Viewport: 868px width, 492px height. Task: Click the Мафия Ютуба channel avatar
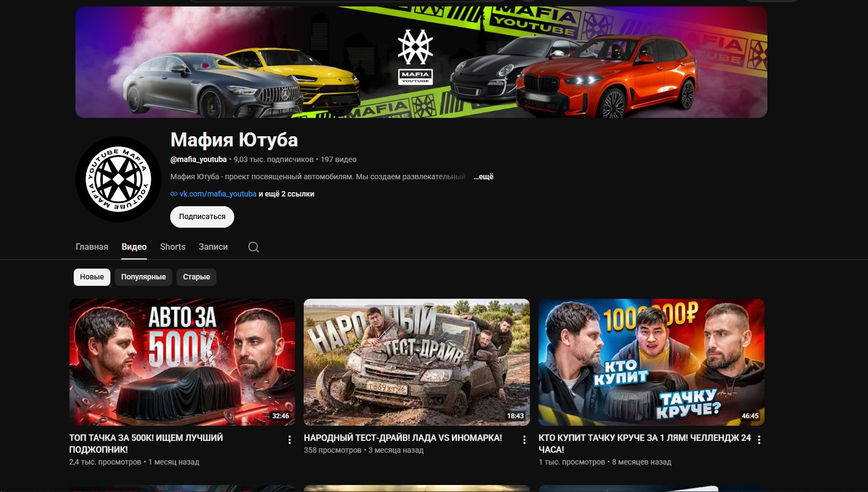(x=118, y=179)
